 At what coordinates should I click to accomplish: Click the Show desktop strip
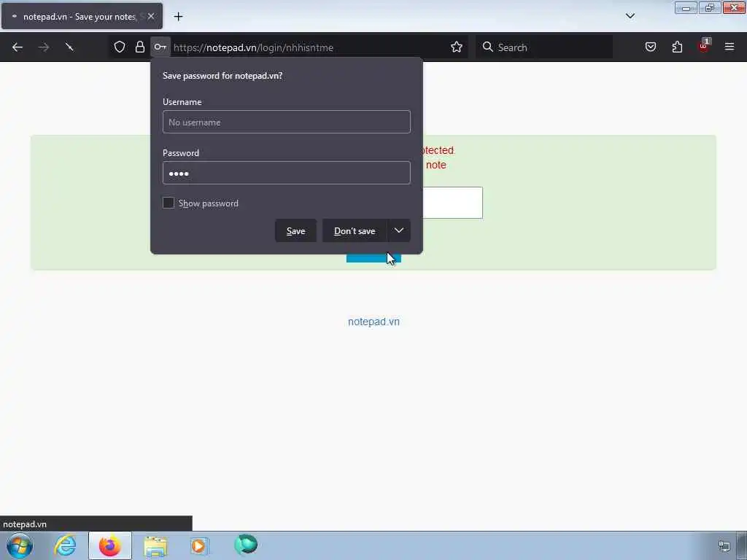[x=742, y=545]
